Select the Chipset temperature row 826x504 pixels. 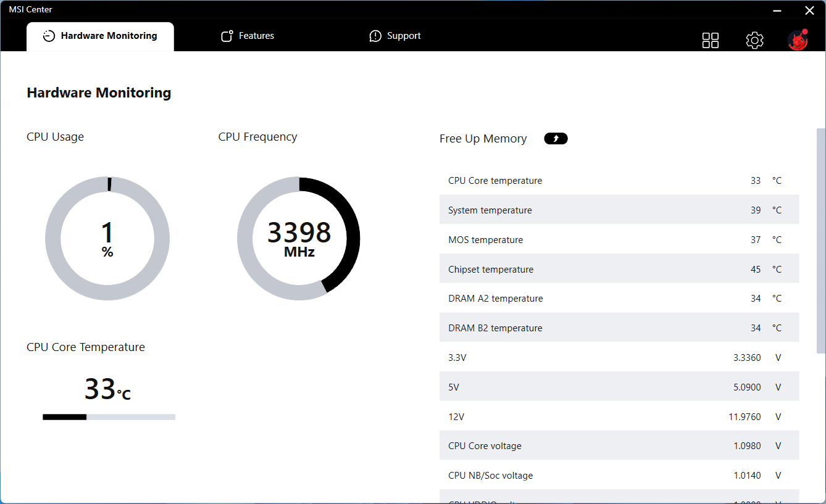619,270
